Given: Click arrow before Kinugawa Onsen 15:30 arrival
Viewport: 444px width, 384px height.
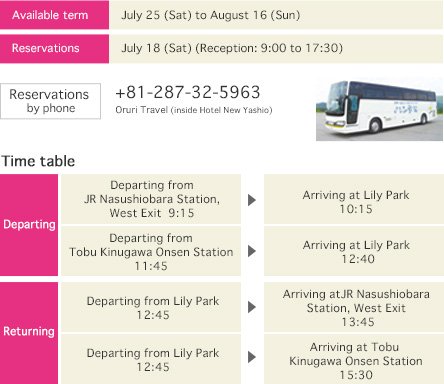Looking at the screenshot, I should pos(252,357).
